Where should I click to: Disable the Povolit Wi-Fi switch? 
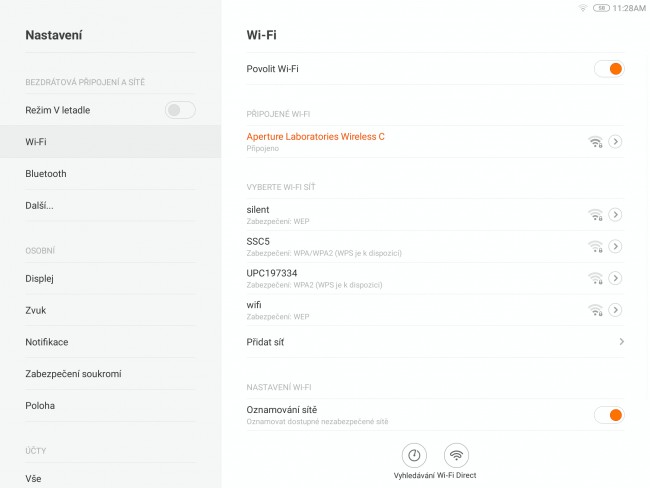coord(609,69)
